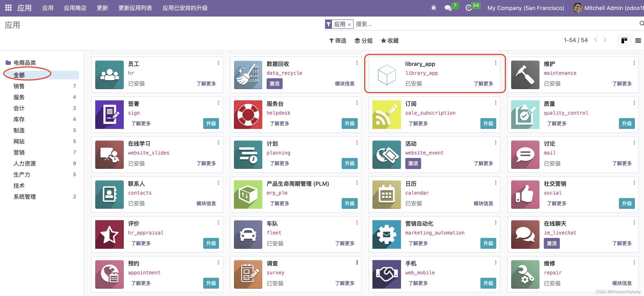644x296 pixels.
Task: Click 激活 button for data_recycle module
Action: point(274,84)
